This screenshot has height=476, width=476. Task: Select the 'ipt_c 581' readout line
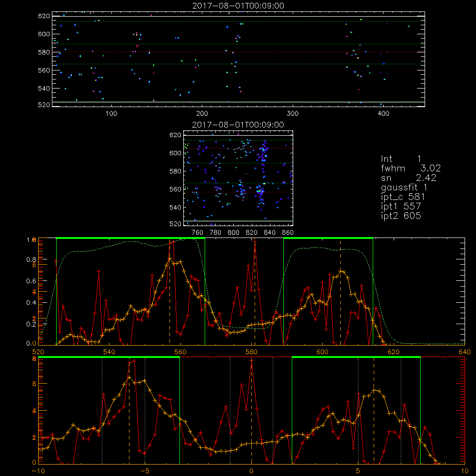[403, 197]
